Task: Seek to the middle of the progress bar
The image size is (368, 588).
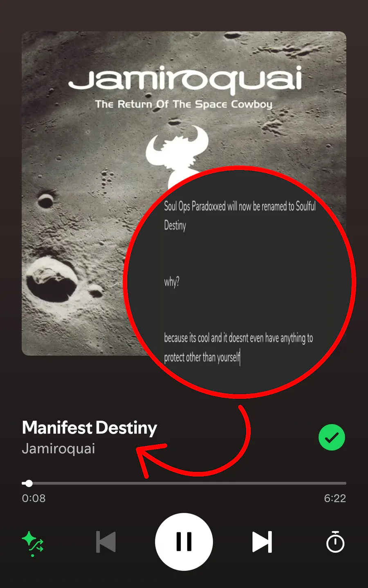Action: click(x=184, y=483)
